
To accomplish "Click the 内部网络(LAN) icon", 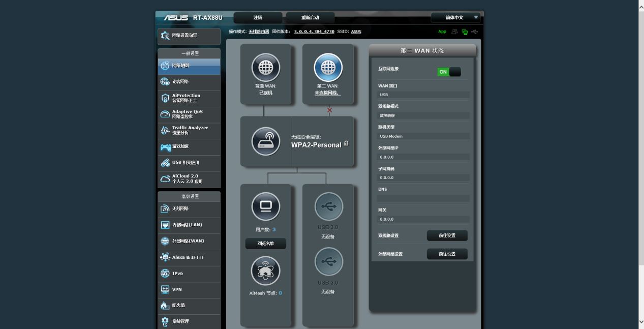I will point(165,225).
